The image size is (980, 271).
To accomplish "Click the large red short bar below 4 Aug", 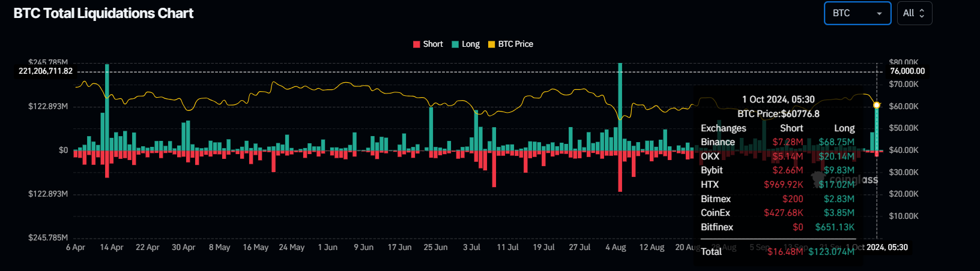I will click(620, 171).
